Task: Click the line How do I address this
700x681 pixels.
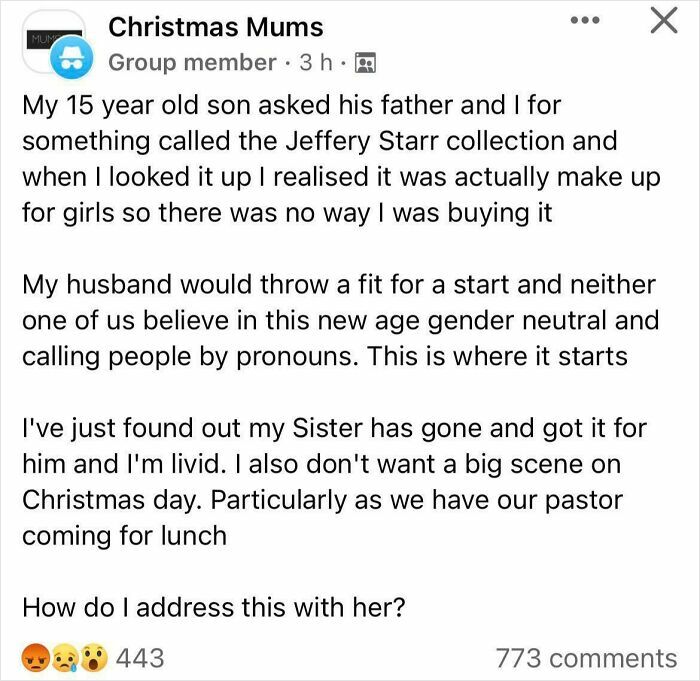Action: (x=213, y=607)
